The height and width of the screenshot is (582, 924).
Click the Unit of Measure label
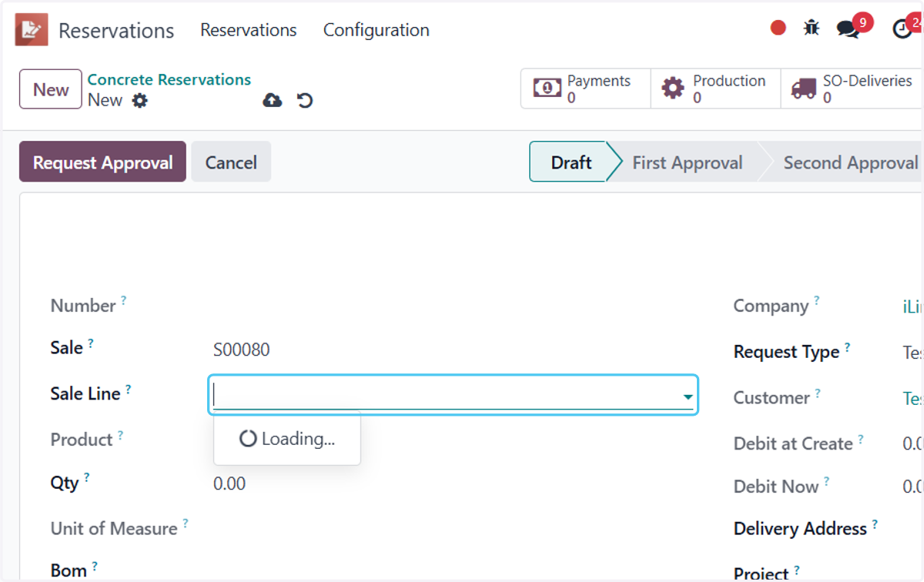pos(114,529)
